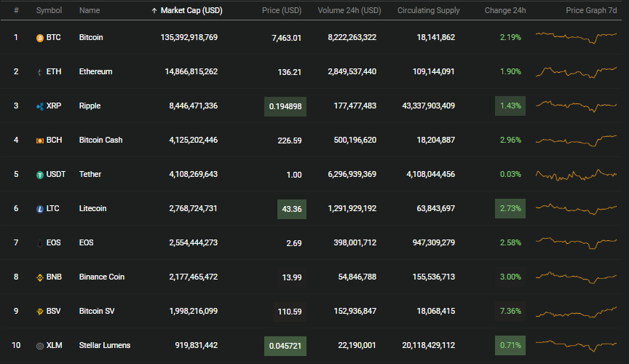This screenshot has height=364, width=629.
Task: Click the Litecoin LTC coin icon
Action: [40, 209]
